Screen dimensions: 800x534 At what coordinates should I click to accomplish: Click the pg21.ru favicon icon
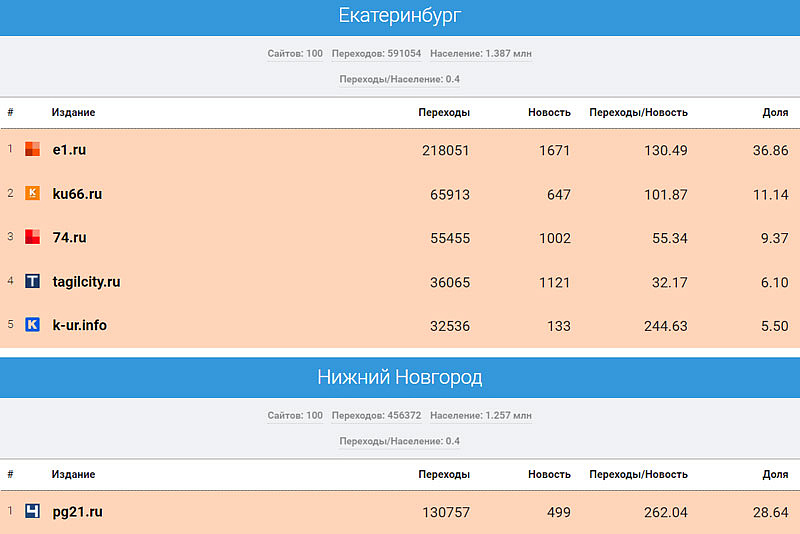32,512
